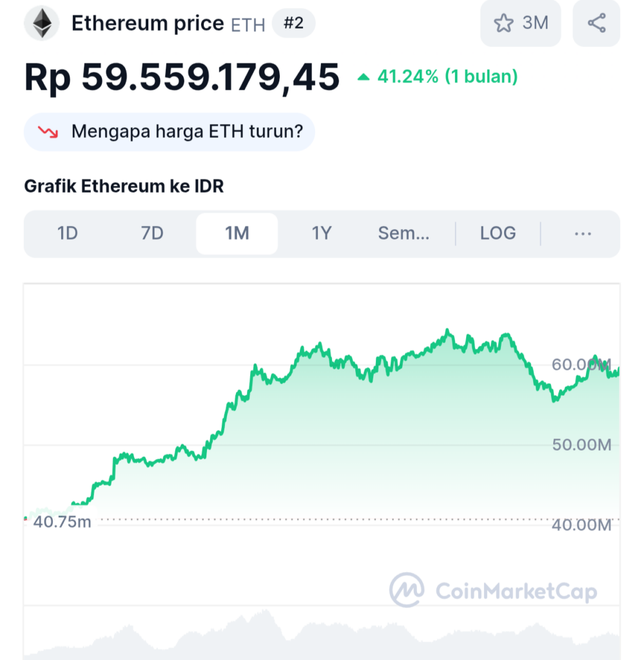
Task: Switch chart range to 1D
Action: coord(67,233)
